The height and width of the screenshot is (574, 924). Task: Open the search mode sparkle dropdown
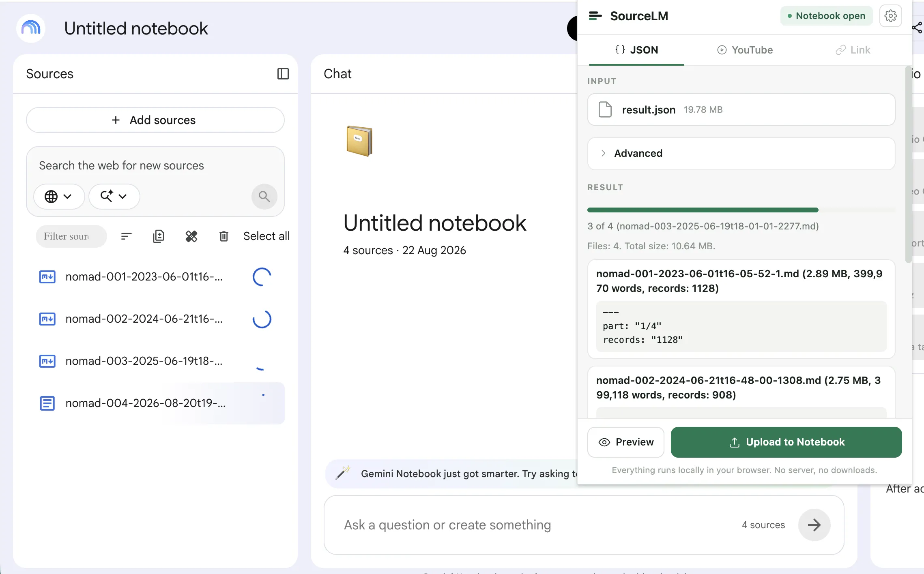click(x=114, y=197)
